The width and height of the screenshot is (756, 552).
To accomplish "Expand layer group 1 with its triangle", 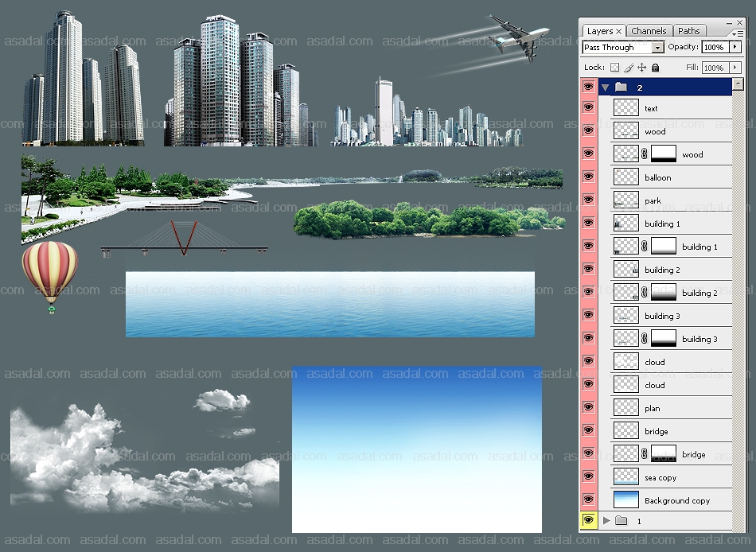I will (x=606, y=521).
